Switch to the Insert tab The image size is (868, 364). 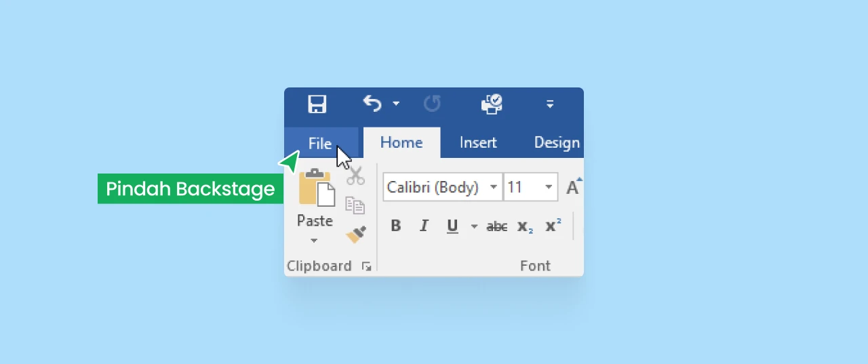(x=478, y=142)
